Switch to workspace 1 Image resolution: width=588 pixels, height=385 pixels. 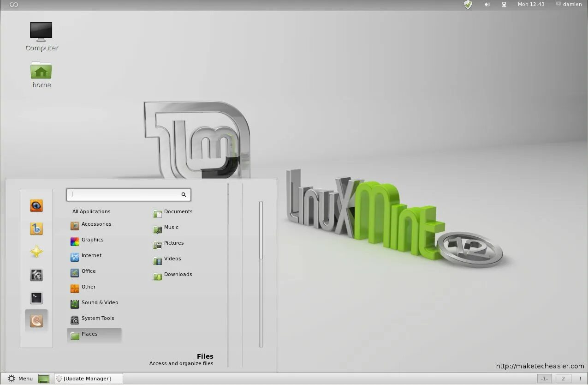click(544, 379)
